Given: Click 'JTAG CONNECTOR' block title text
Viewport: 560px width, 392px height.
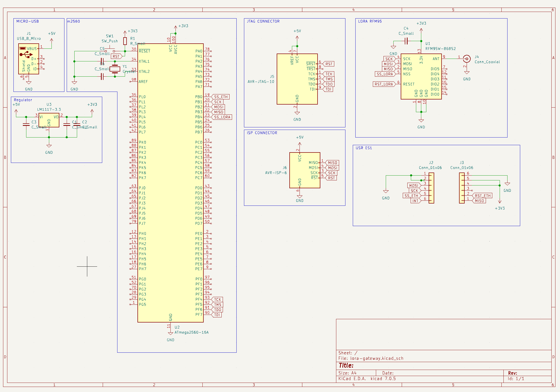Looking at the screenshot, I should (263, 21).
